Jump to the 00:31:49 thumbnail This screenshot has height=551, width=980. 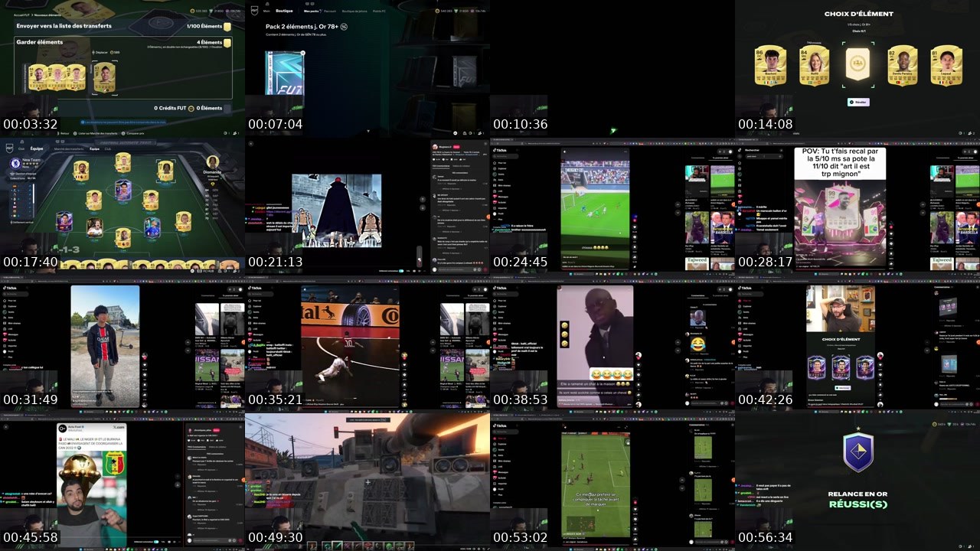(x=122, y=344)
